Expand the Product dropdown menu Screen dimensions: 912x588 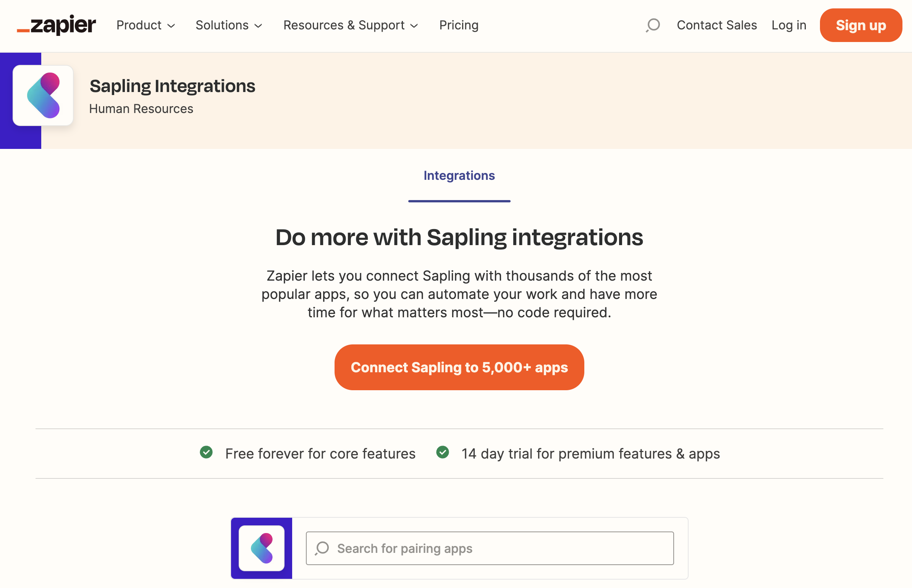tap(146, 25)
